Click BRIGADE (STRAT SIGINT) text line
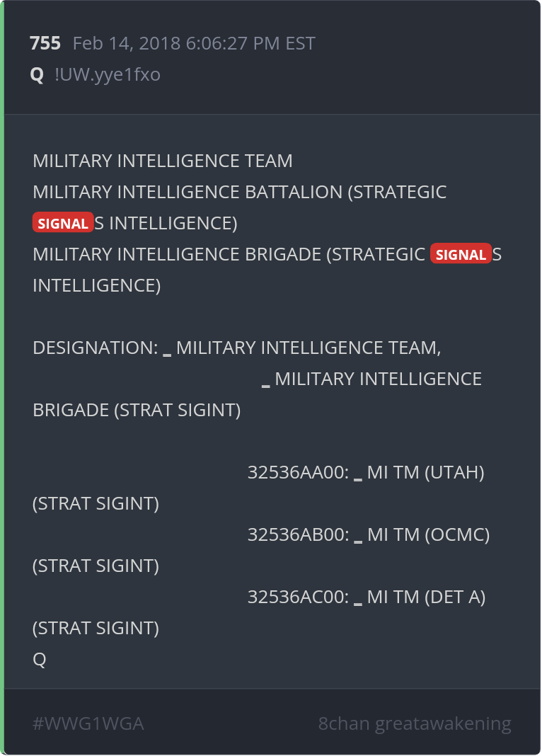 click(137, 410)
